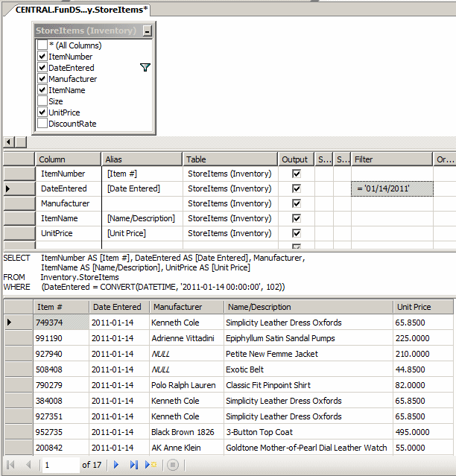Viewport: 456px width, 476px height.
Task: Click the Filter header in criteria grid
Action: 392,159
